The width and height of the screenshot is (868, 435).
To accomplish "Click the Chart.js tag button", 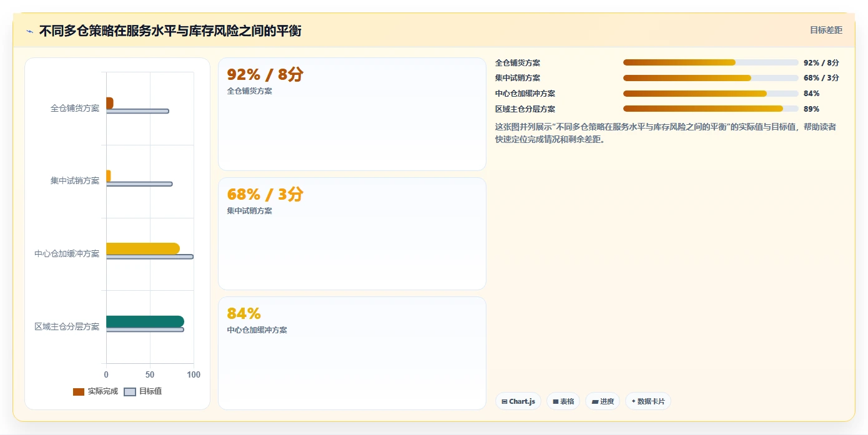I will tap(518, 401).
